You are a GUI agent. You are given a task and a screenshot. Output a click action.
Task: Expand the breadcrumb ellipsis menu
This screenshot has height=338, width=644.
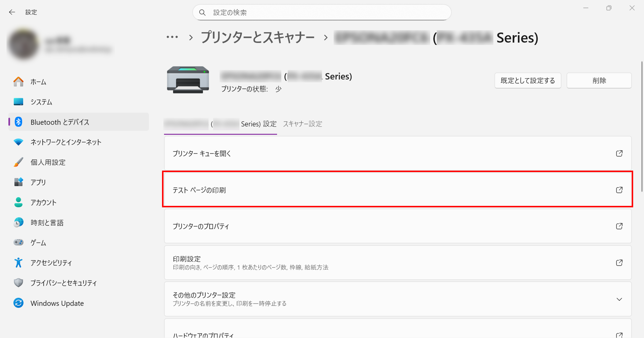(x=172, y=37)
